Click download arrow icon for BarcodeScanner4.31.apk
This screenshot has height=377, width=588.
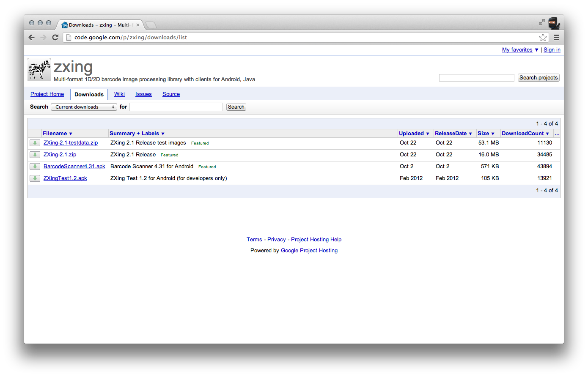click(35, 167)
